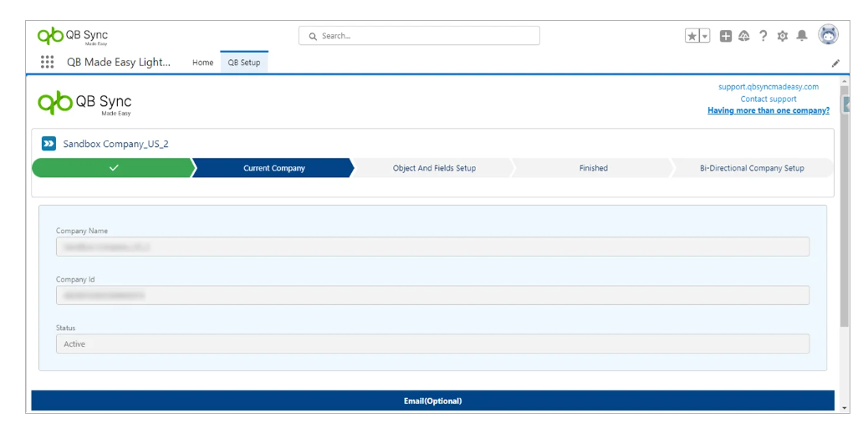Click the pencil edit navigation icon
868x438 pixels.
coord(835,63)
